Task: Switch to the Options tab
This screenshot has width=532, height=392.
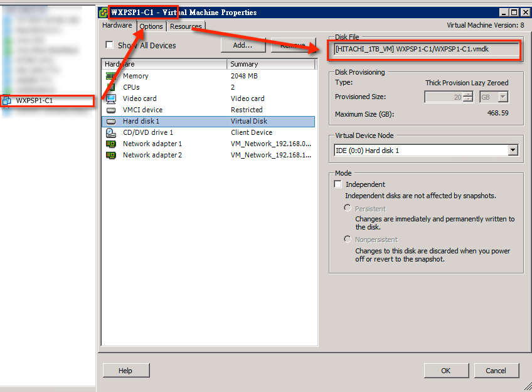Action: coord(151,26)
